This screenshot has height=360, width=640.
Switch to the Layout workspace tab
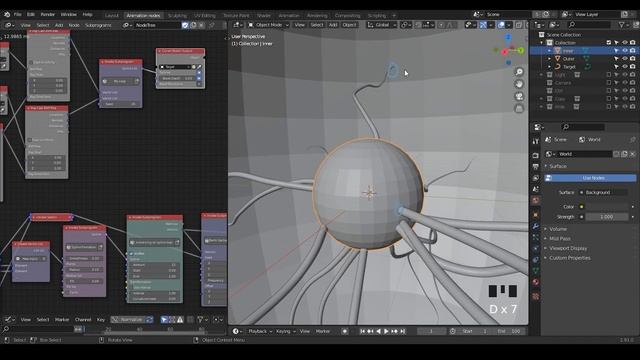tap(111, 16)
